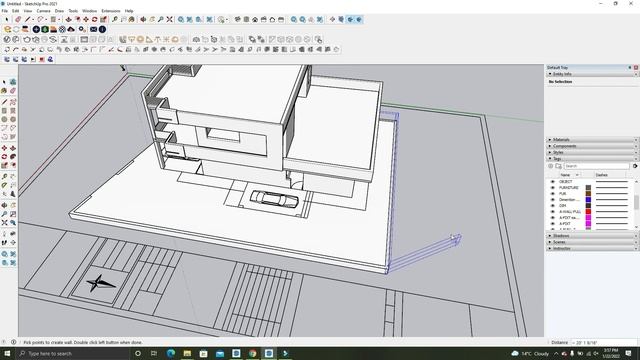Select the arrow Select tool in top toolbar
This screenshot has height=360, width=640.
coord(7,20)
